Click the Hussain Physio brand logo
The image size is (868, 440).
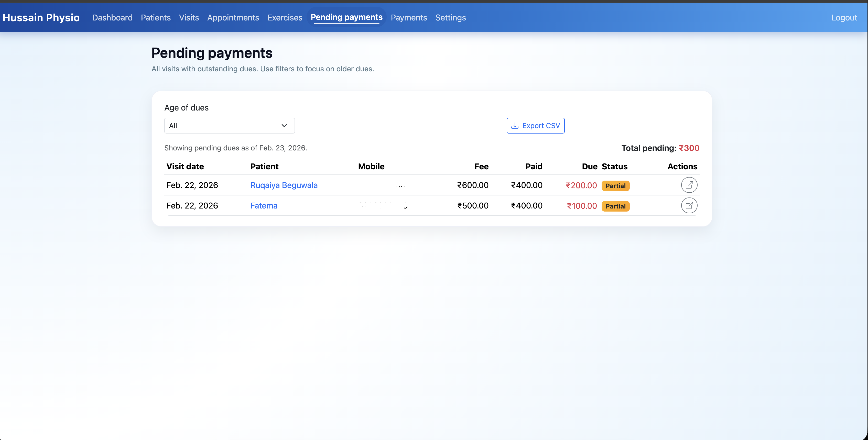pos(41,17)
